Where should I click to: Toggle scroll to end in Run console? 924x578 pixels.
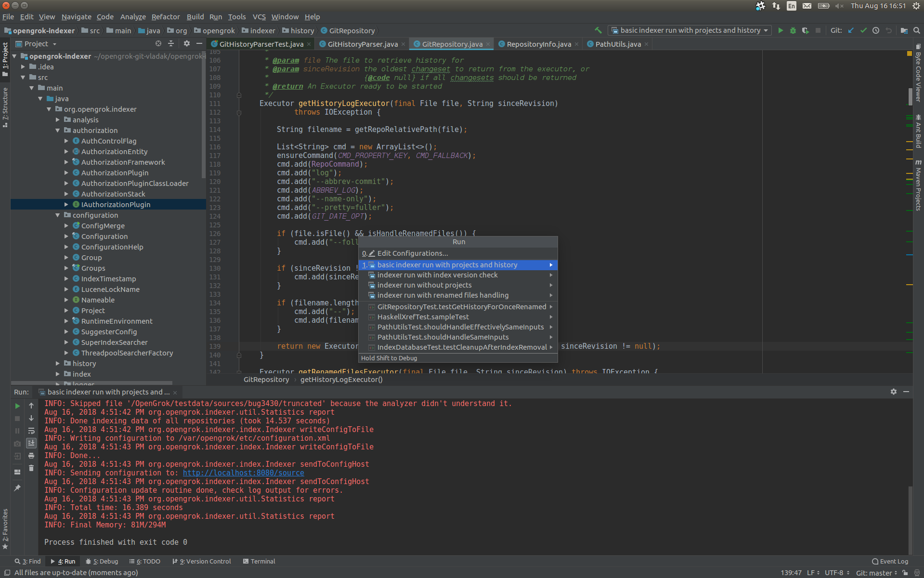(x=31, y=443)
